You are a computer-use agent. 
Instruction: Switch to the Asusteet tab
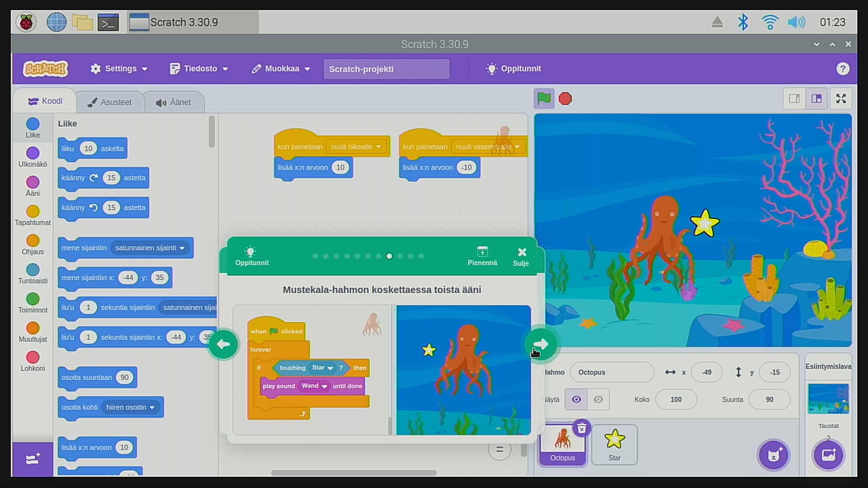pyautogui.click(x=110, y=102)
